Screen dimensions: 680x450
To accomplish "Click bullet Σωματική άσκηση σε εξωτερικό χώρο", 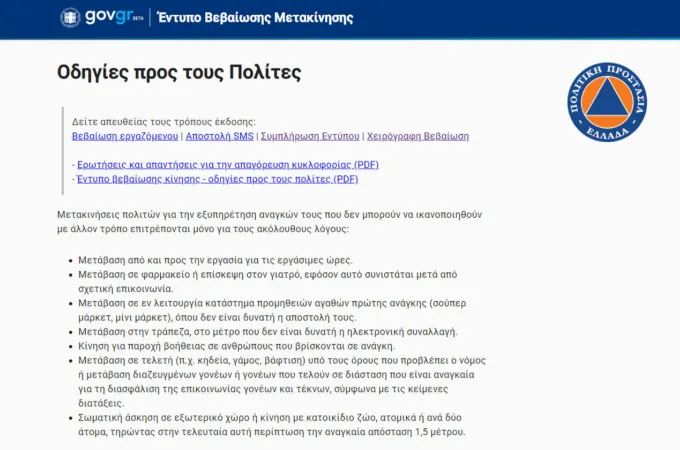I will 271,425.
